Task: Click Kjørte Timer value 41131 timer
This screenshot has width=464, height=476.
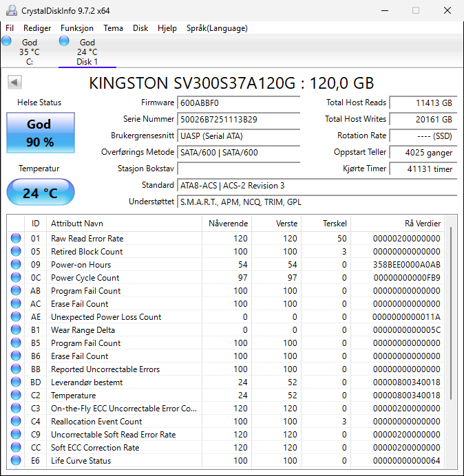Action: tap(423, 169)
